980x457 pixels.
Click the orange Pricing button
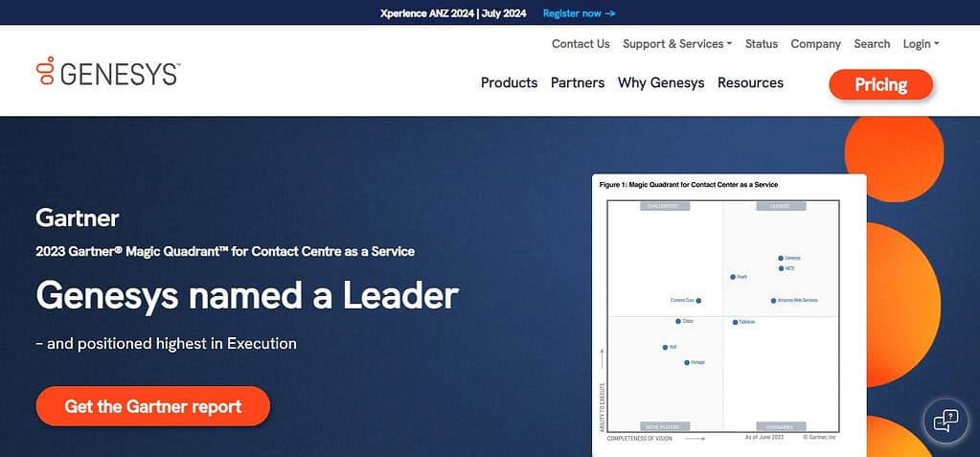(880, 84)
